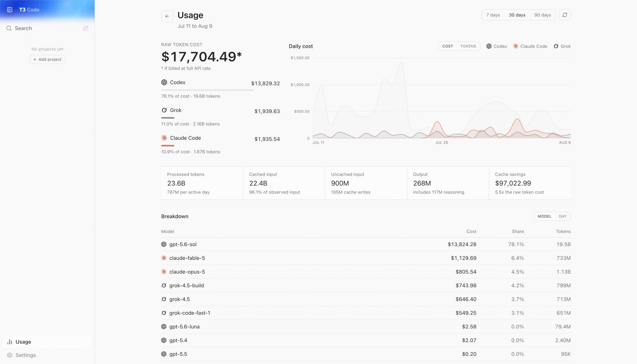This screenshot has width=637, height=364.
Task: Click the Settings gear icon
Action: [x=10, y=355]
